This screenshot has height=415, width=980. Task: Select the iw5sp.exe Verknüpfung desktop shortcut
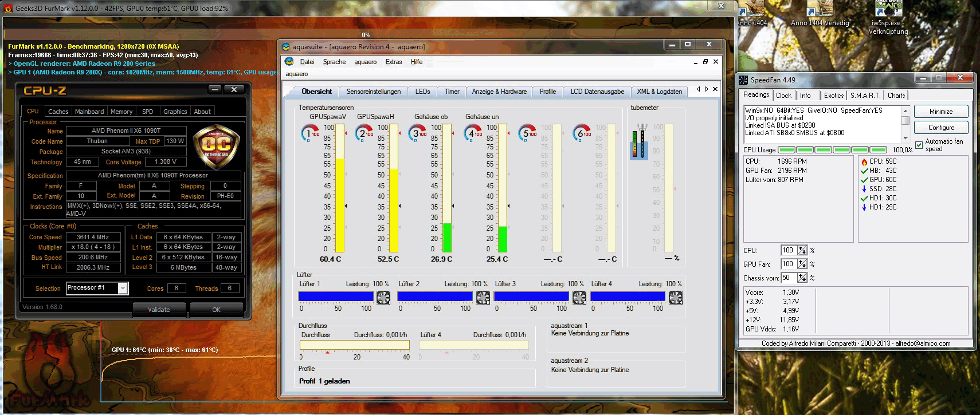click(x=888, y=17)
